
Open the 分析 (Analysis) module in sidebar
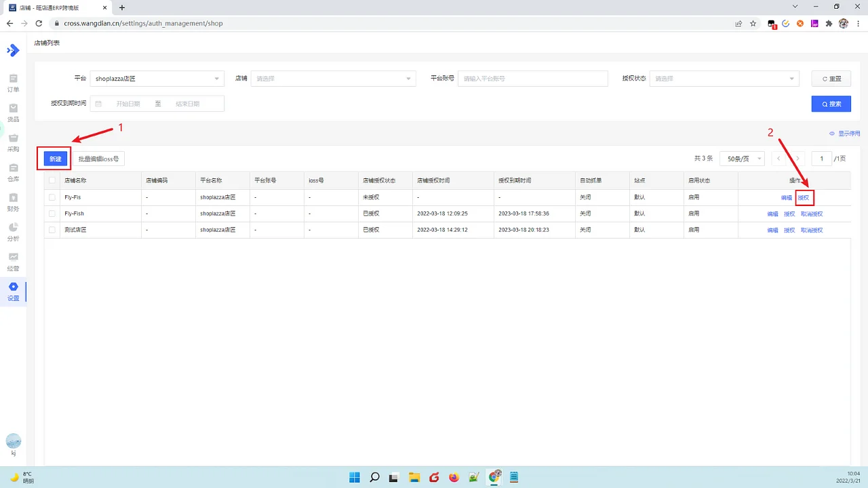(13, 232)
